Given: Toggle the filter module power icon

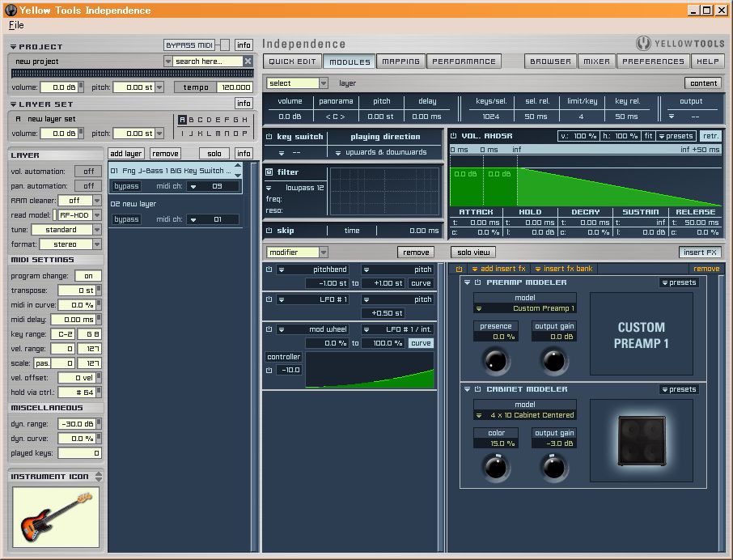Looking at the screenshot, I should (x=269, y=172).
